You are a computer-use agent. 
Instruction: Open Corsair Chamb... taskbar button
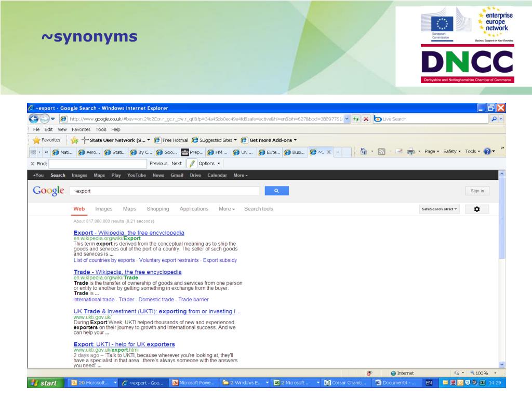(345, 383)
